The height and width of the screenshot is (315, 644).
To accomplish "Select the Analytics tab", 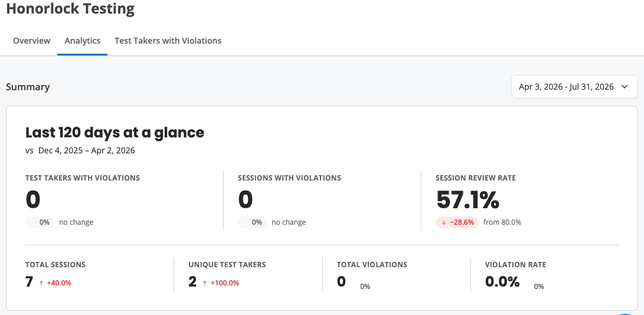I will tap(83, 41).
